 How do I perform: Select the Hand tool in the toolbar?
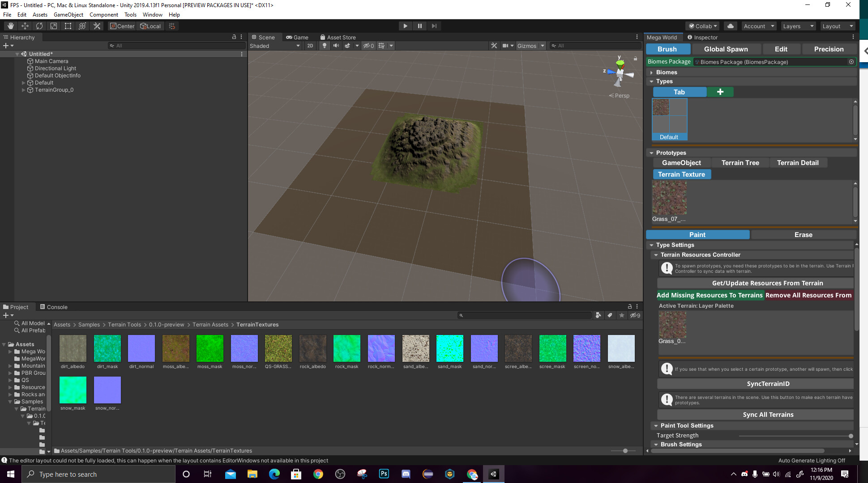10,25
